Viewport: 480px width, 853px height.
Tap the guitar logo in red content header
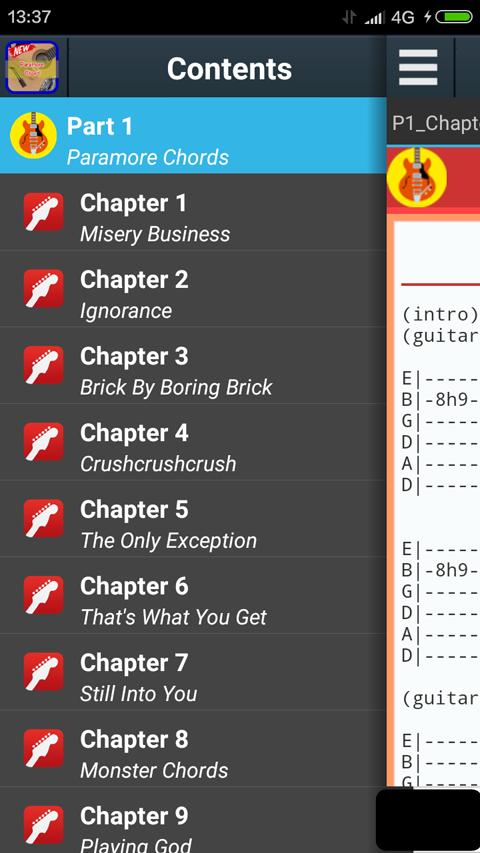pyautogui.click(x=417, y=177)
